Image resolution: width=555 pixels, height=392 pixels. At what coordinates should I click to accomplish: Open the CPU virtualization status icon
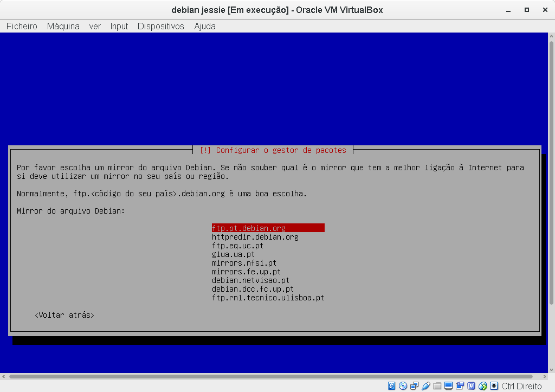tap(471, 386)
